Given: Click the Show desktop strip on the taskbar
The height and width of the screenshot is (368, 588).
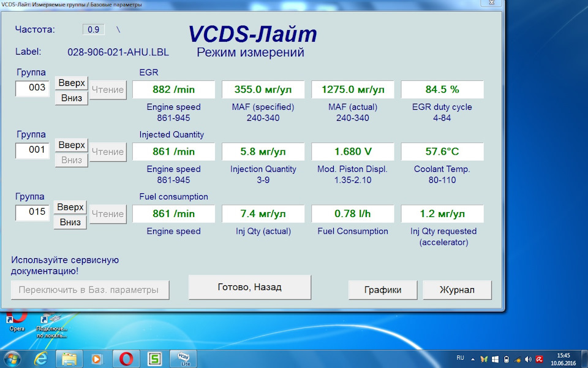Looking at the screenshot, I should (586, 359).
